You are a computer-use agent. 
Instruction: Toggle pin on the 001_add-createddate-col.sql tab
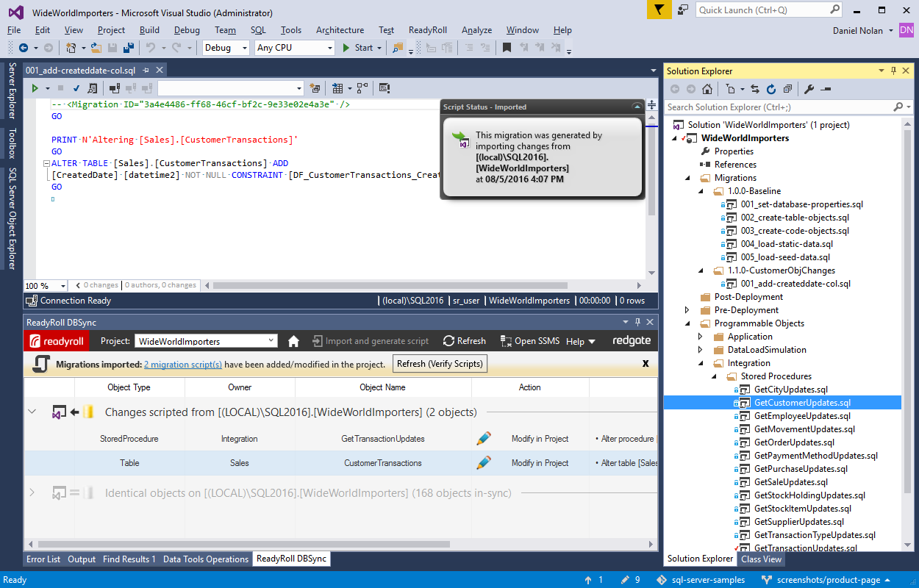[146, 71]
